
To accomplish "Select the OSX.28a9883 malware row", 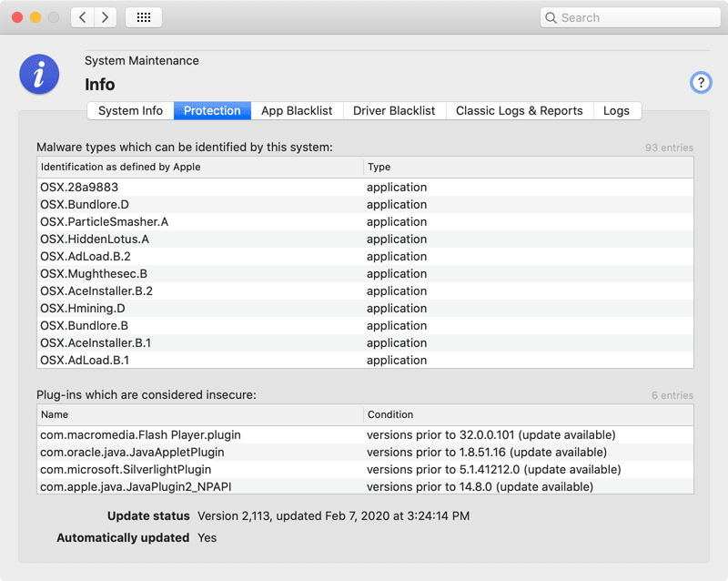I will 366,188.
